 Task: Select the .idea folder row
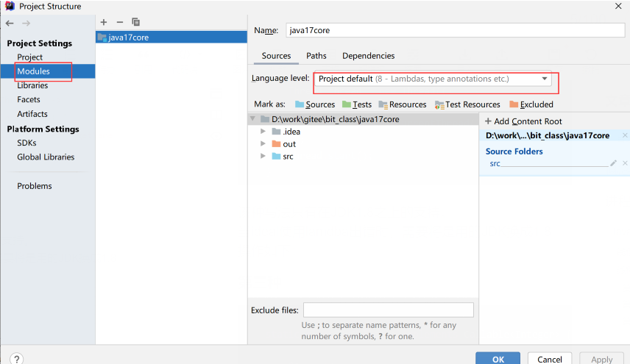point(364,132)
